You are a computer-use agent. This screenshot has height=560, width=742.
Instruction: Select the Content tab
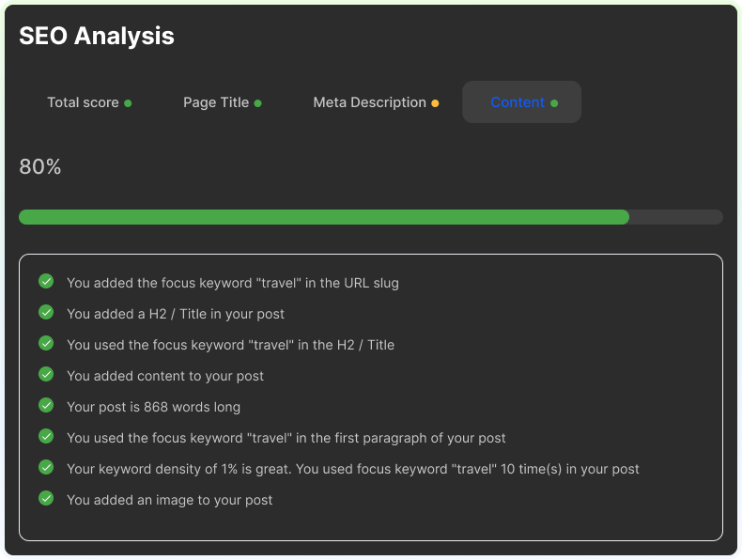click(521, 102)
